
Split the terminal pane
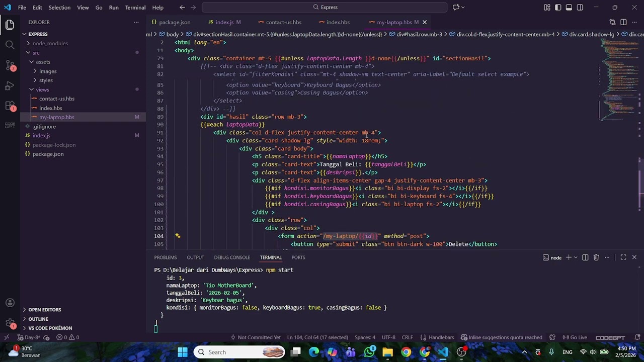pos(585,257)
